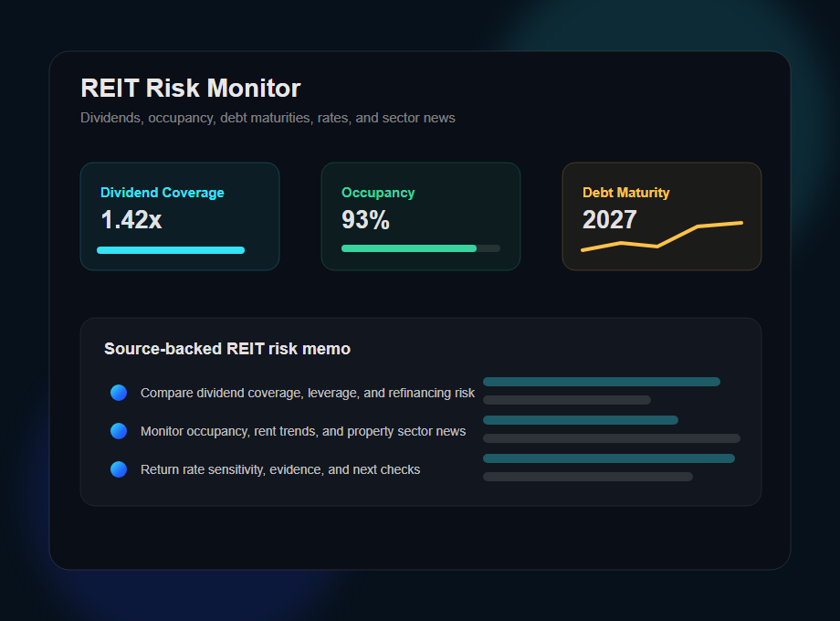
Task: Click the REIT Risk Monitor heading
Action: pos(190,89)
